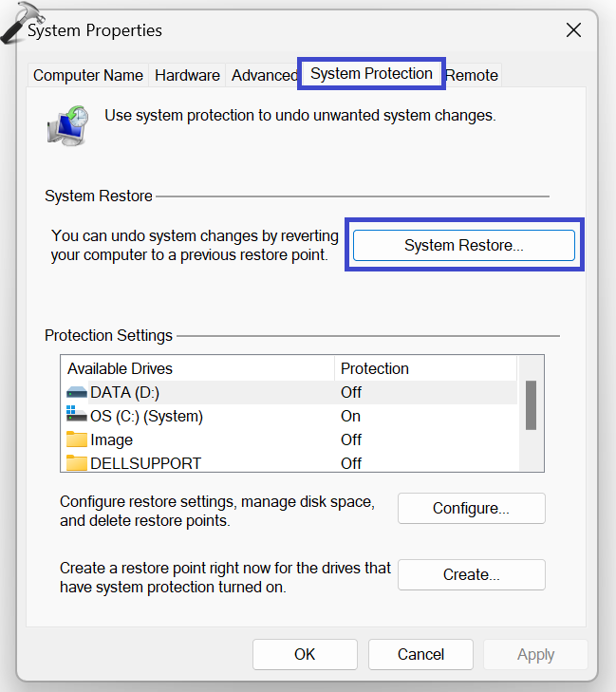The height and width of the screenshot is (692, 616).
Task: Select the Remote tab
Action: pyautogui.click(x=472, y=75)
